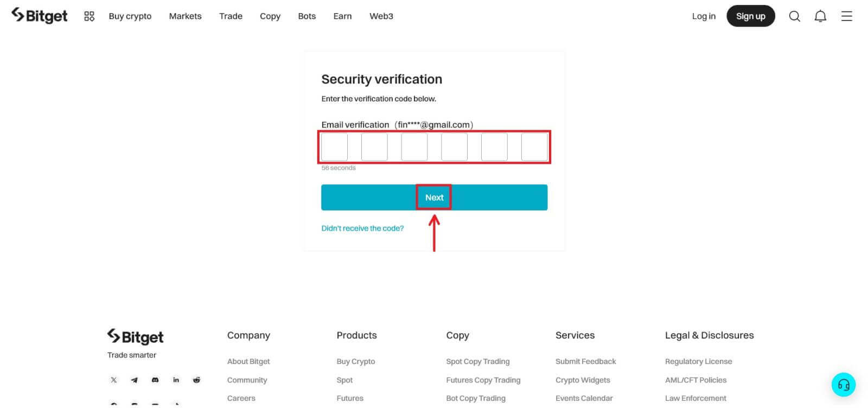Open the Reddit social icon

196,380
